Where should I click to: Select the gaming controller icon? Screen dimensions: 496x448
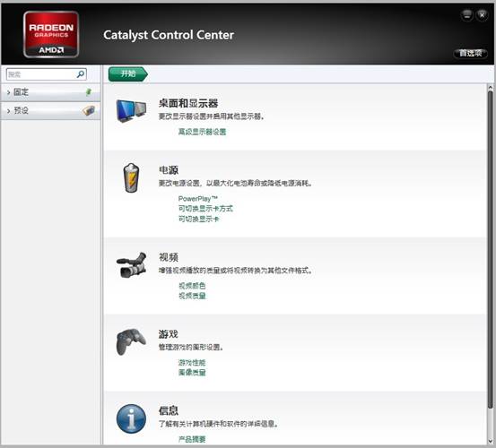click(x=131, y=342)
